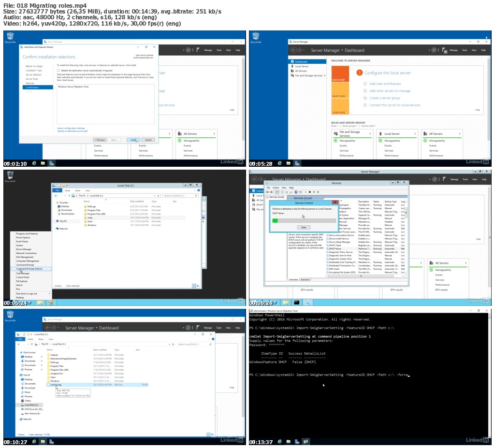Click the PowerShell taskbar icon at 00:13:37

306,441
